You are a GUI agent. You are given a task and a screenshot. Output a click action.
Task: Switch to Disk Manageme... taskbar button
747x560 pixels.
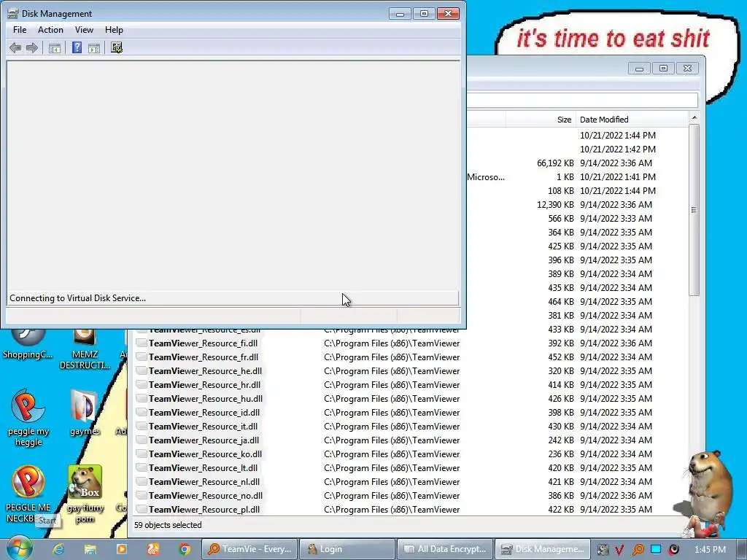pyautogui.click(x=543, y=549)
